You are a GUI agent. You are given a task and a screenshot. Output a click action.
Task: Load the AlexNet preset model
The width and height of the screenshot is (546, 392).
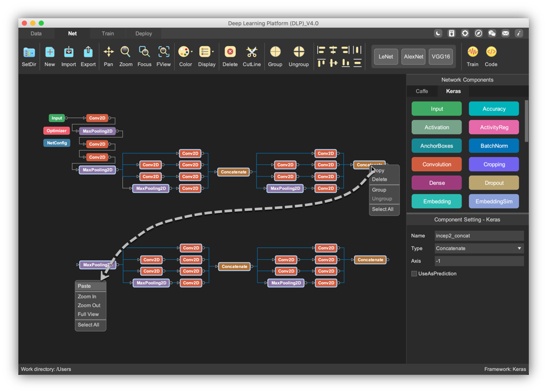413,57
